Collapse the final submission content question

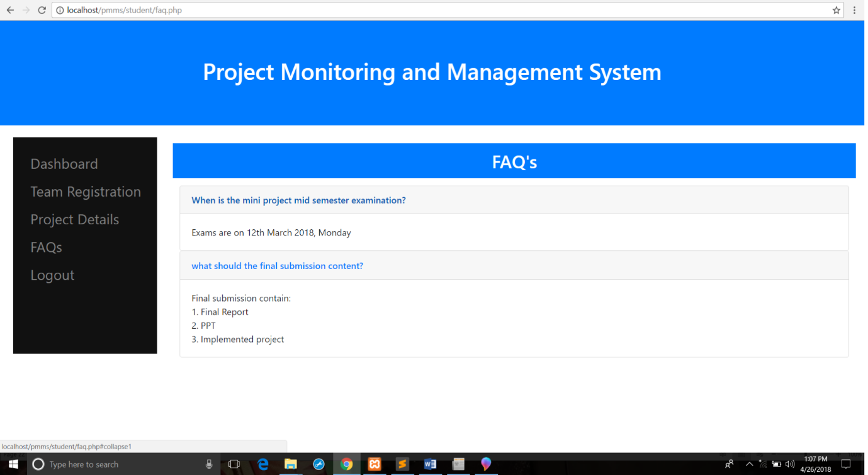(277, 266)
